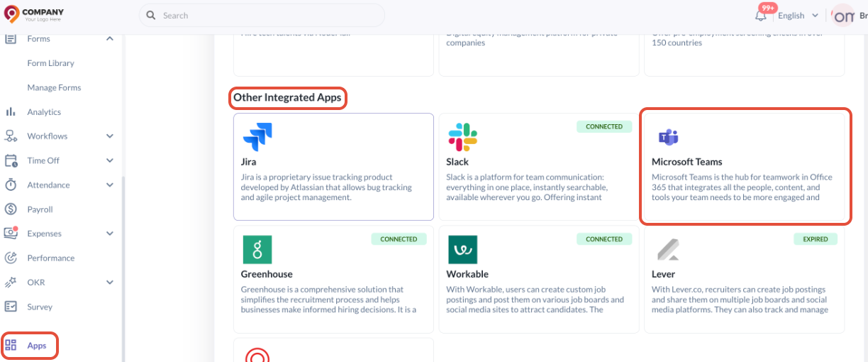Click the Slack card title

click(457, 162)
